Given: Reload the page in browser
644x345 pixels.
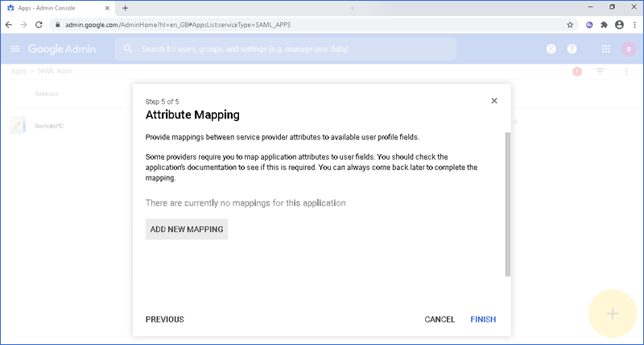Looking at the screenshot, I should [x=38, y=24].
